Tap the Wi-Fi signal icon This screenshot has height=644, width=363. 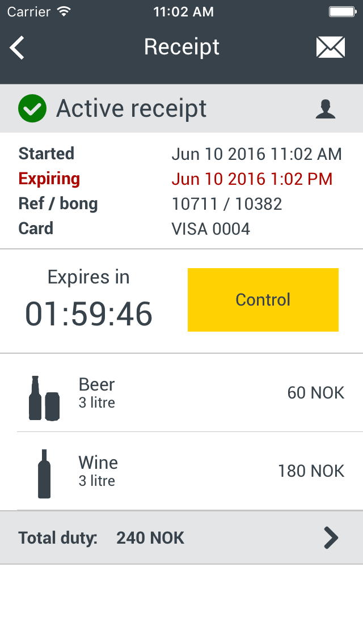point(64,11)
